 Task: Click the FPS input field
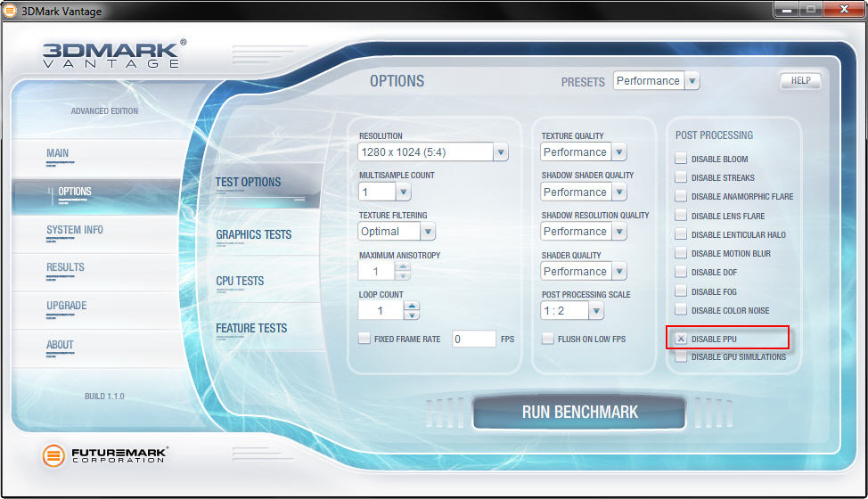(474, 339)
